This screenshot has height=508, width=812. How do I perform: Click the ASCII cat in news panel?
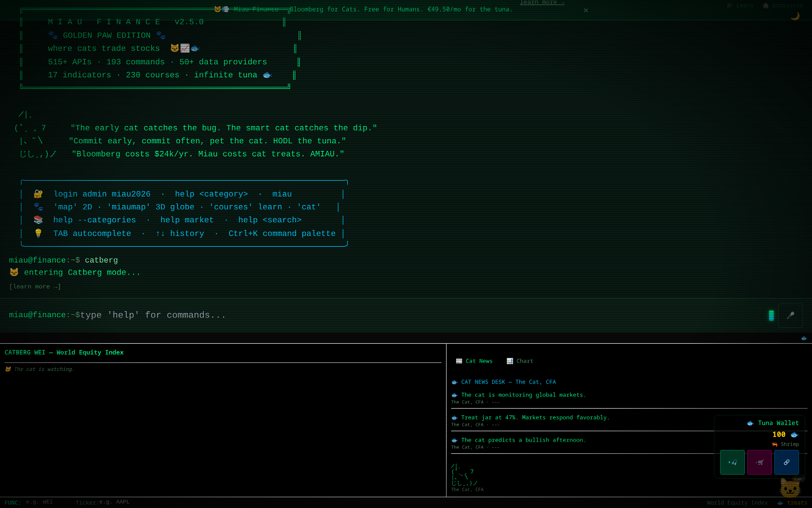click(x=464, y=475)
